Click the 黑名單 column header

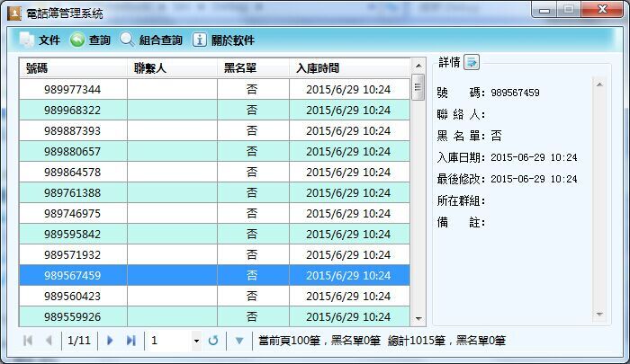[x=252, y=68]
